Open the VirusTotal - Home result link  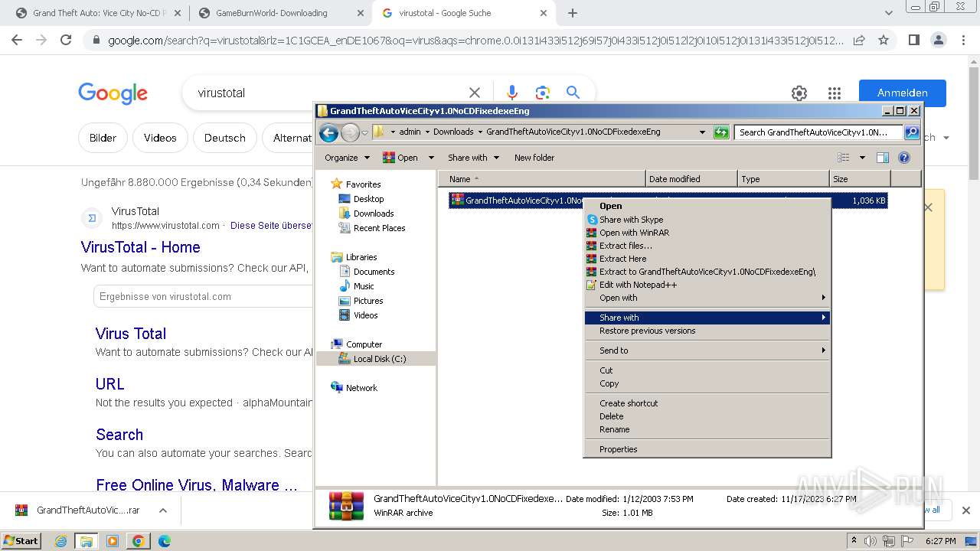(x=141, y=247)
